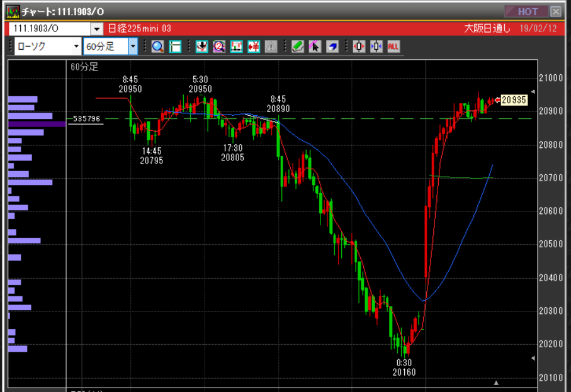Click the 8:45 20890 price label

(278, 104)
